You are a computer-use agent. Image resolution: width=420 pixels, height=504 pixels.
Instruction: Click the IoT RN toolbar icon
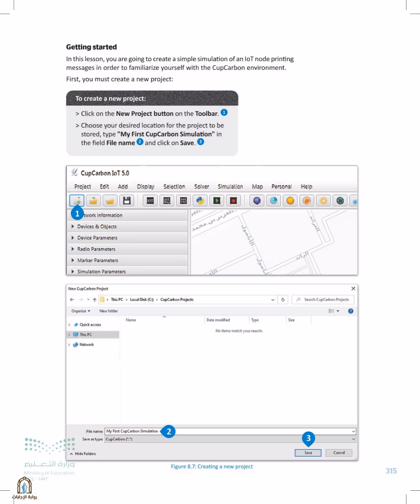pyautogui.click(x=167, y=200)
